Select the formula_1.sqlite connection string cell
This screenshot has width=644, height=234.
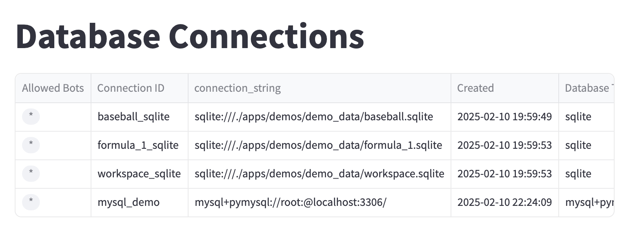click(320, 146)
